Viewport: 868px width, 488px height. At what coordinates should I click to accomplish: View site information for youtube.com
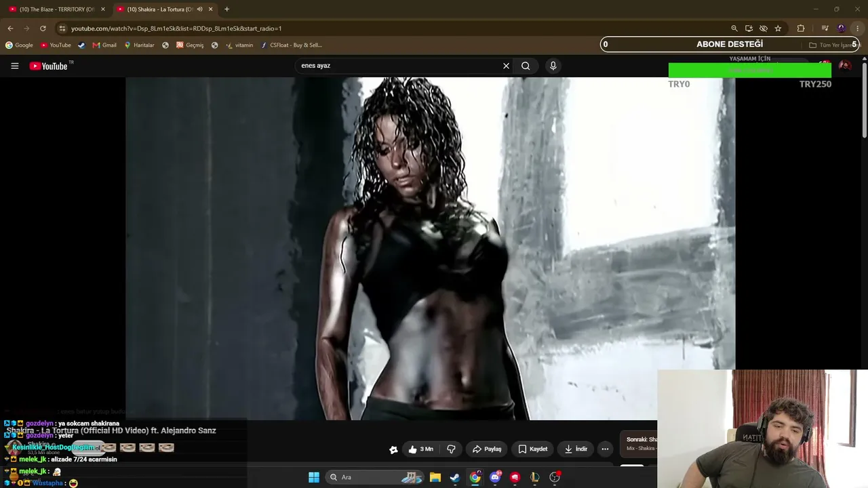point(62,28)
